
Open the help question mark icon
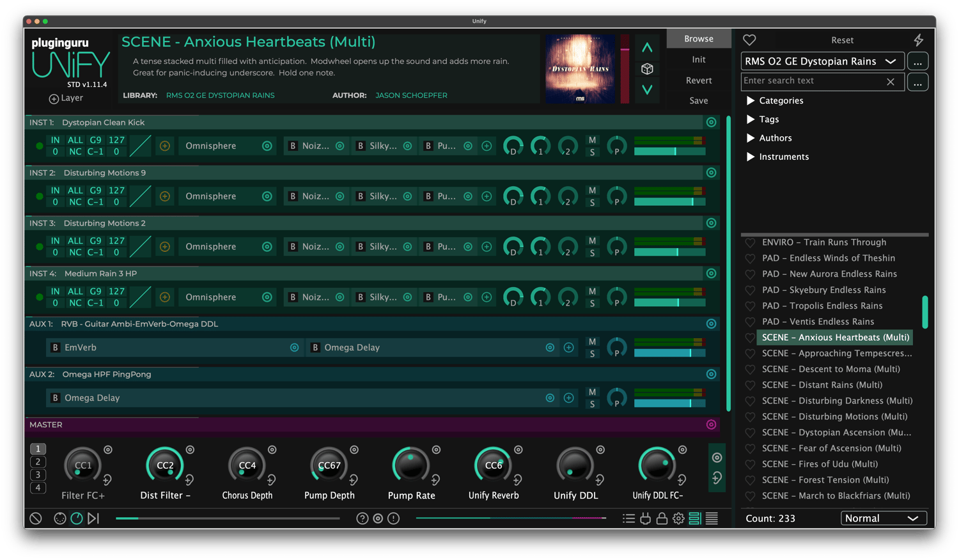pos(362,518)
